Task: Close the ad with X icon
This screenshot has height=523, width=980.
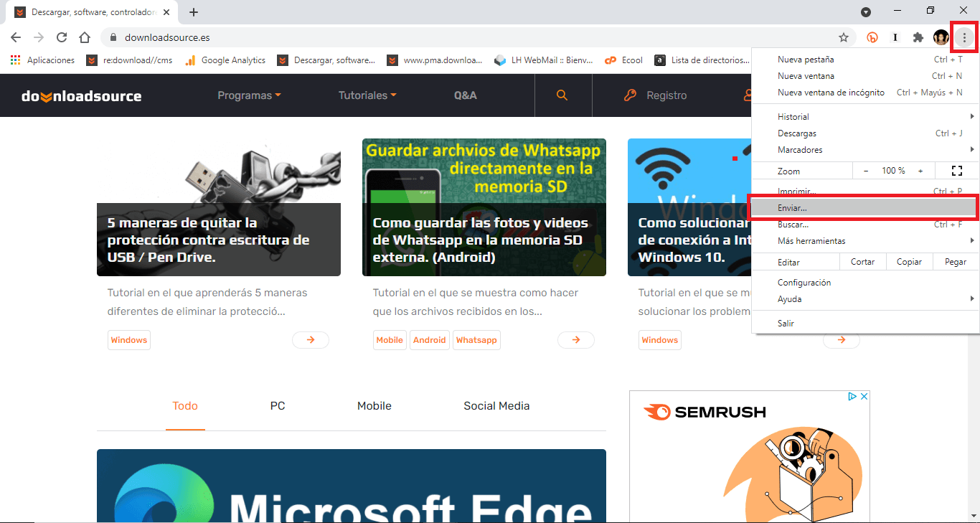Action: [x=864, y=396]
